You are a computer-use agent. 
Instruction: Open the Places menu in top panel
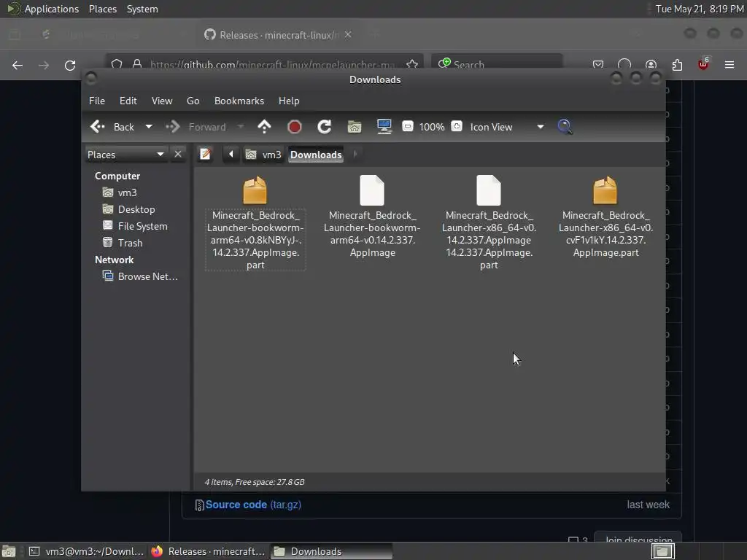tap(102, 9)
